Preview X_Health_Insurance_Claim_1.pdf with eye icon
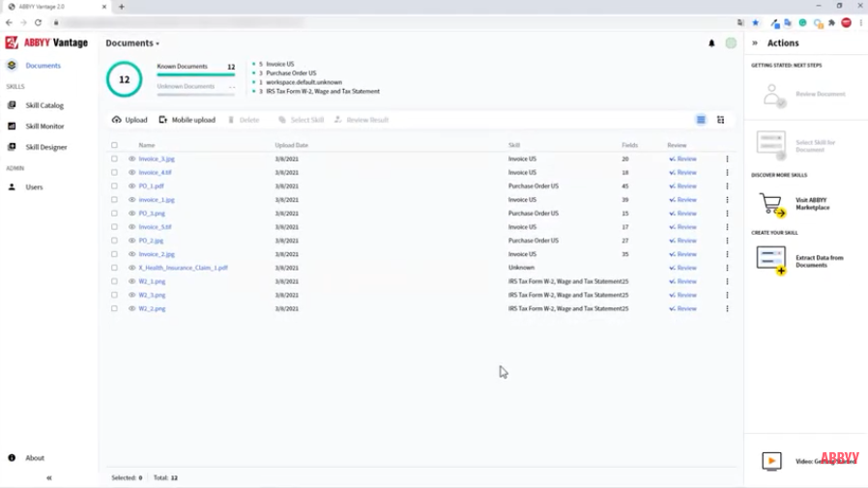Image resolution: width=868 pixels, height=488 pixels. click(x=131, y=268)
